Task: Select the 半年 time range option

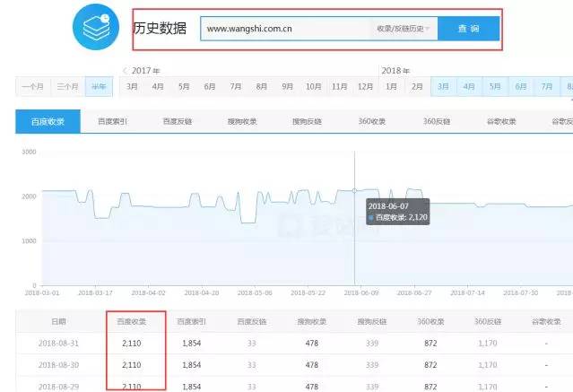Action: tap(99, 86)
